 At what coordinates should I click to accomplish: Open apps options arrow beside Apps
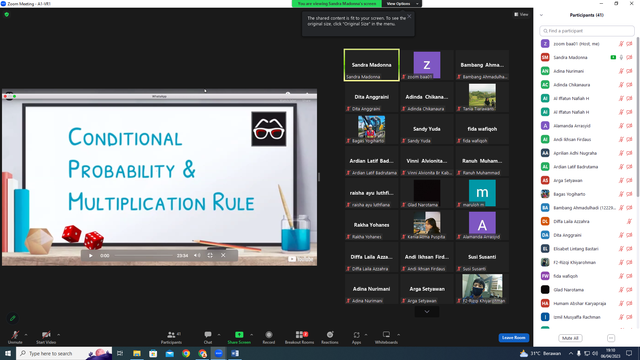tap(366, 335)
